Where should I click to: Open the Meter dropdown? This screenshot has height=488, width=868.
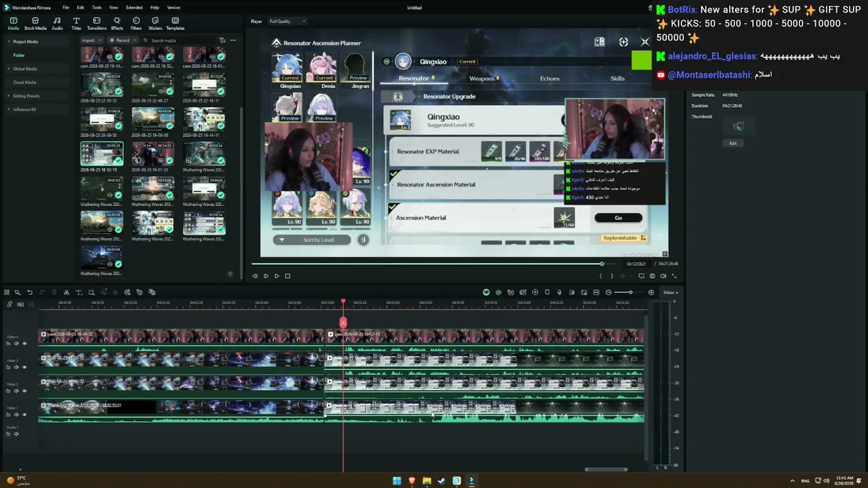[x=671, y=292]
